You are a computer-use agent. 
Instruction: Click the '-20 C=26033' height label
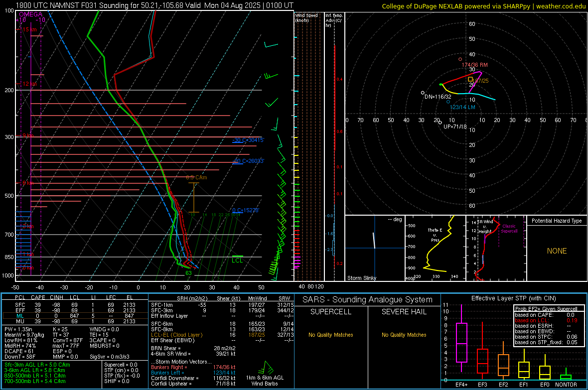coord(248,161)
